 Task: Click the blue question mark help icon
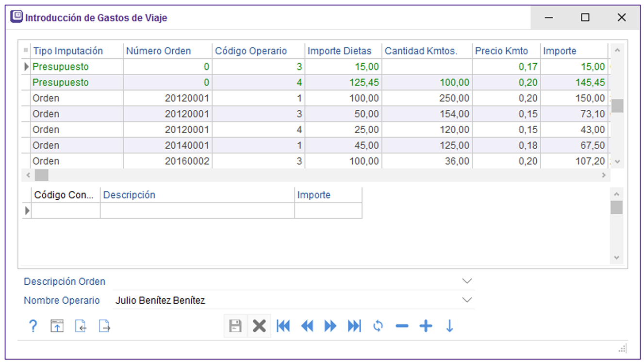click(33, 326)
